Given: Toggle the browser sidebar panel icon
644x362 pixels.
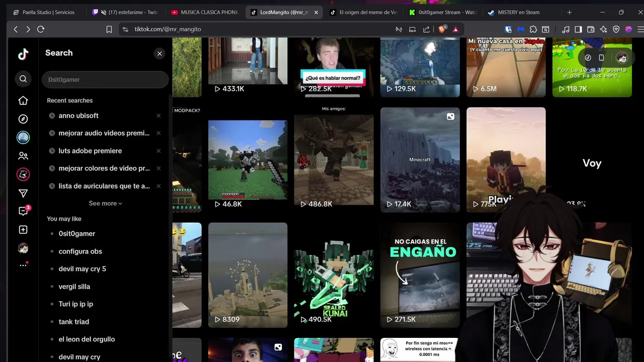Looking at the screenshot, I should (x=579, y=29).
